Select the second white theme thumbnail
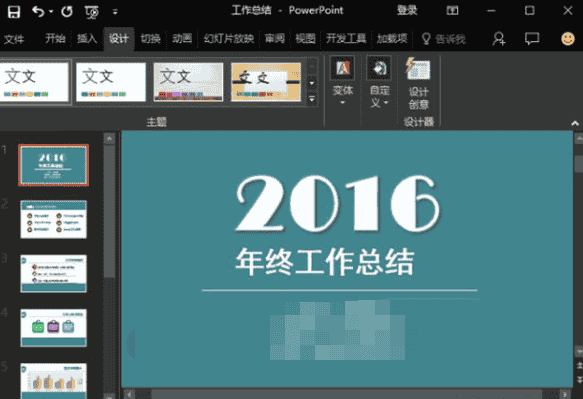This screenshot has width=583, height=399. click(x=111, y=82)
